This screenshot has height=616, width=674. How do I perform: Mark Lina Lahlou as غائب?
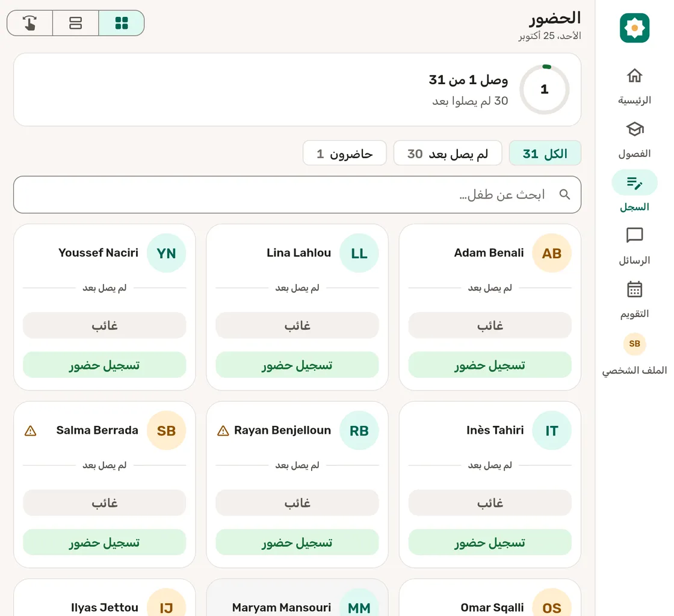(x=297, y=325)
